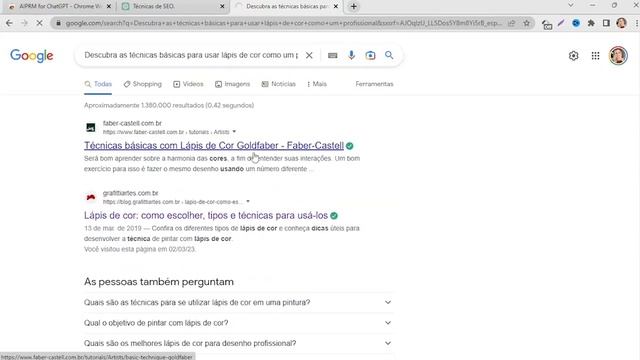This screenshot has height=360, width=640.
Task: Open a new browser tab
Action: (353, 7)
